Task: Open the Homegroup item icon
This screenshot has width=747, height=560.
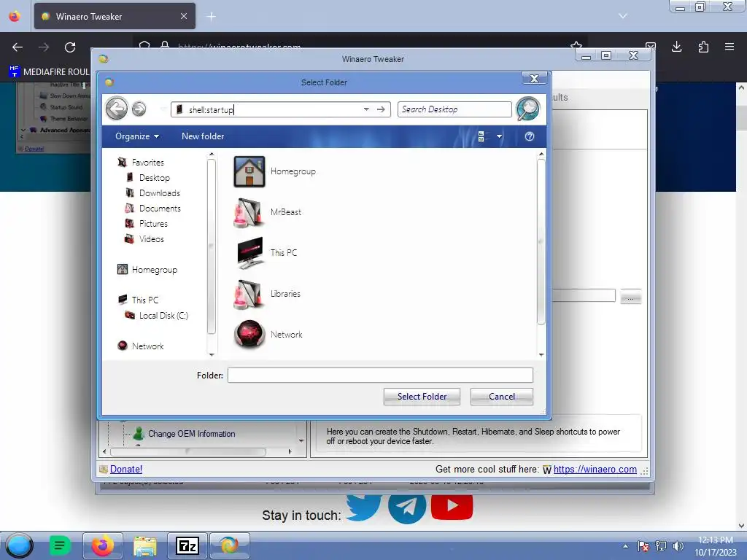Action: coord(249,171)
